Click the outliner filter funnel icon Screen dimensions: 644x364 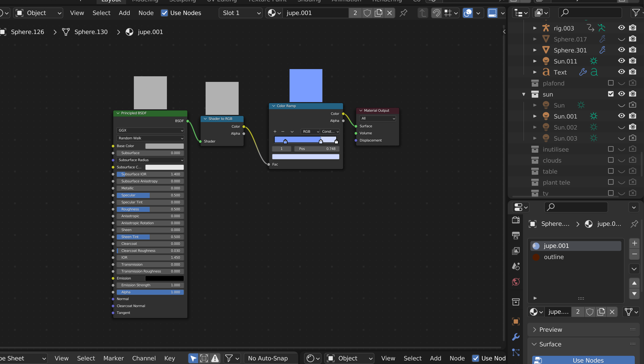point(636,13)
